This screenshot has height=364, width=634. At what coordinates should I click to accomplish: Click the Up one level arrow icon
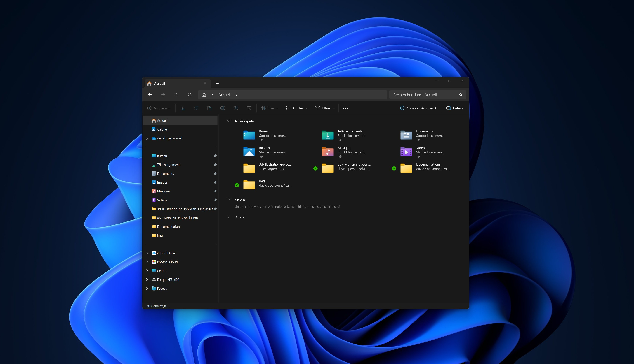176,94
